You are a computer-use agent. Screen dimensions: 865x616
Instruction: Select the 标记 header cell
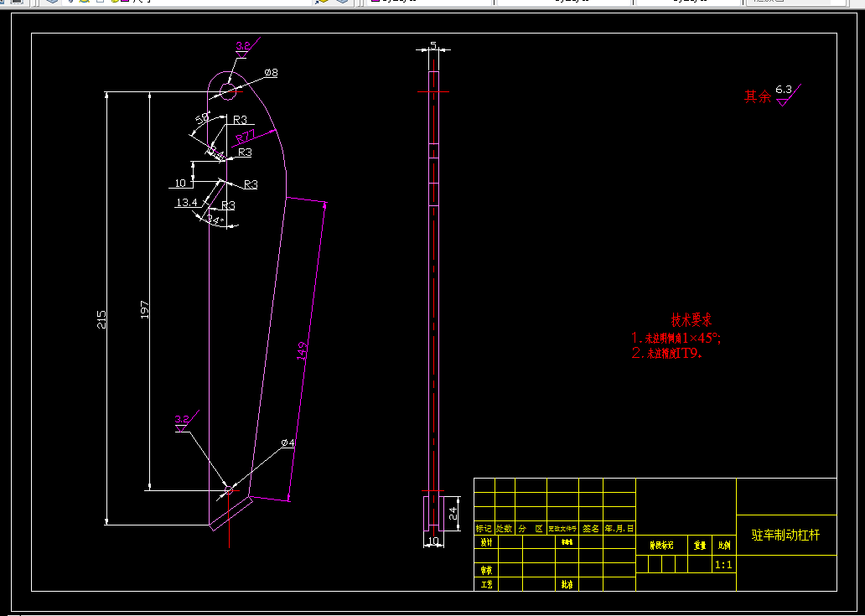click(484, 528)
